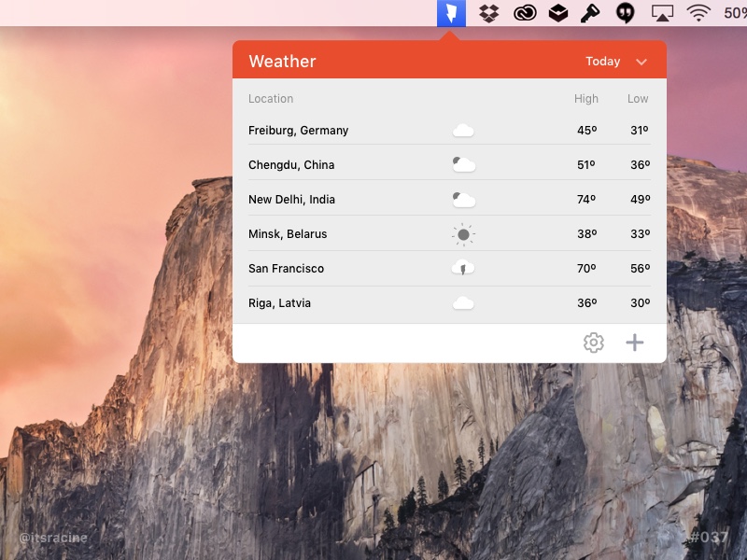The height and width of the screenshot is (560, 747).
Task: Select San Francisco location row
Action: (x=287, y=269)
